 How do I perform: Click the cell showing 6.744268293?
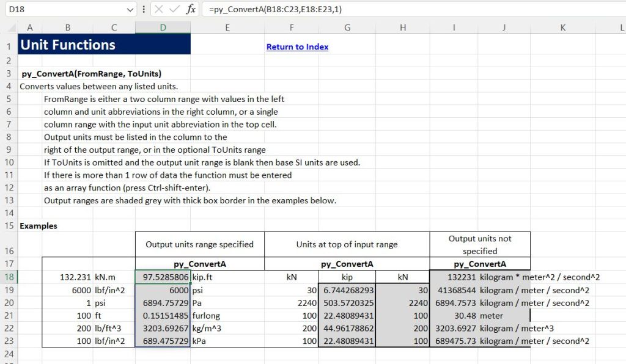point(347,290)
